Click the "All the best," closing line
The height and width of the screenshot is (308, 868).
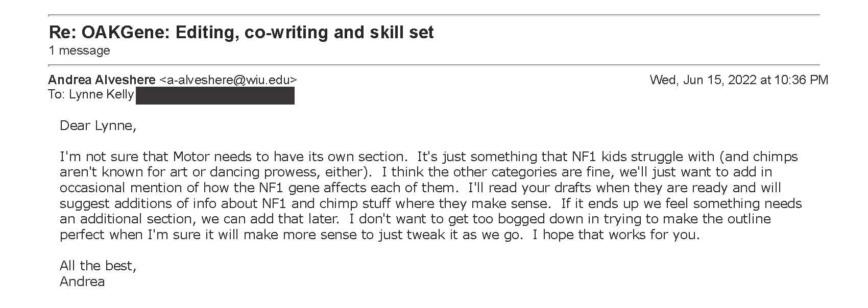[x=98, y=266]
